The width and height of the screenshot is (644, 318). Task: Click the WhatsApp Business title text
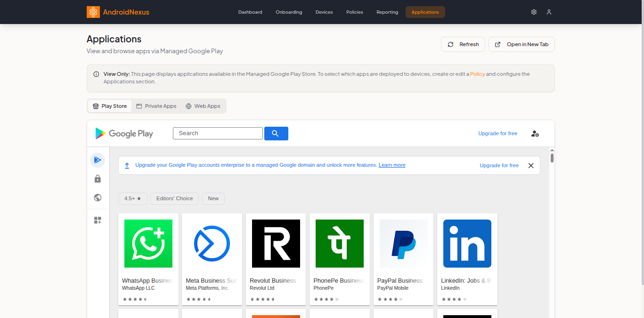coord(147,280)
